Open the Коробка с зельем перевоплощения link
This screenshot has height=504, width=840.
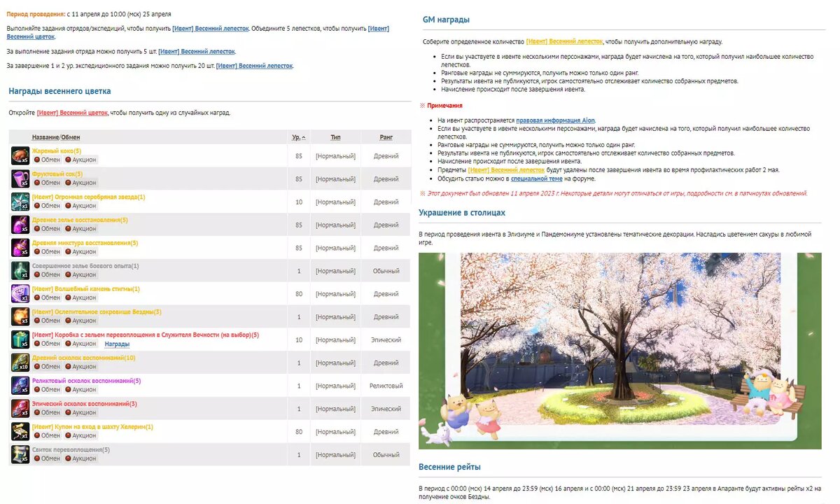click(146, 335)
